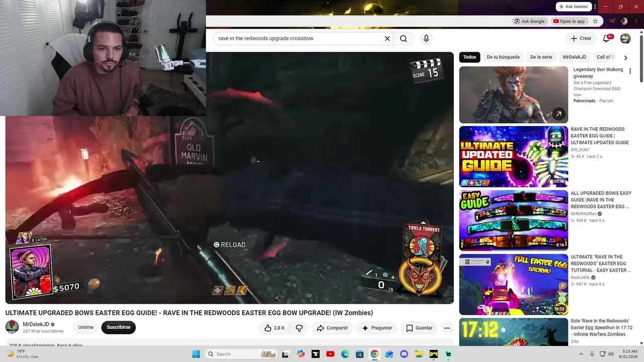Click the MrRoflWaffles channel name
Screen dimensions: 644x362
pos(584,214)
